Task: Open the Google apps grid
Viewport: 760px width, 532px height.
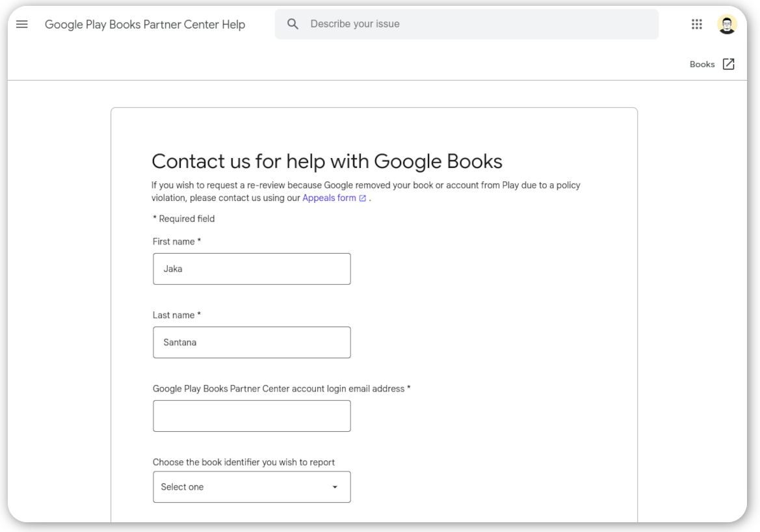Action: pyautogui.click(x=696, y=25)
